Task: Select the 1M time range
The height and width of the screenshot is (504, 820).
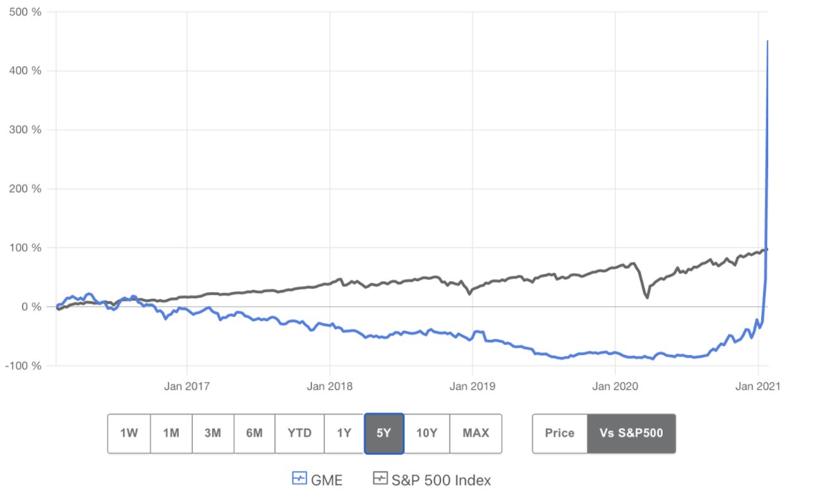Action: [x=171, y=433]
